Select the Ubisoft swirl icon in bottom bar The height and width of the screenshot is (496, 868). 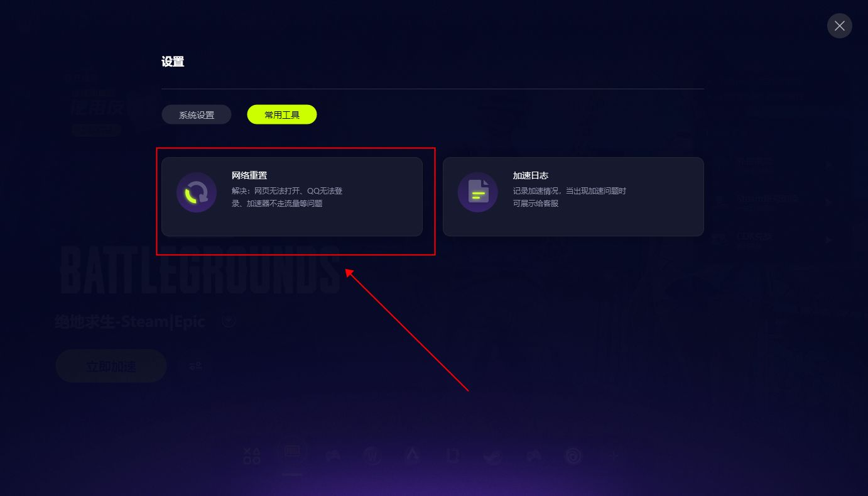[573, 456]
